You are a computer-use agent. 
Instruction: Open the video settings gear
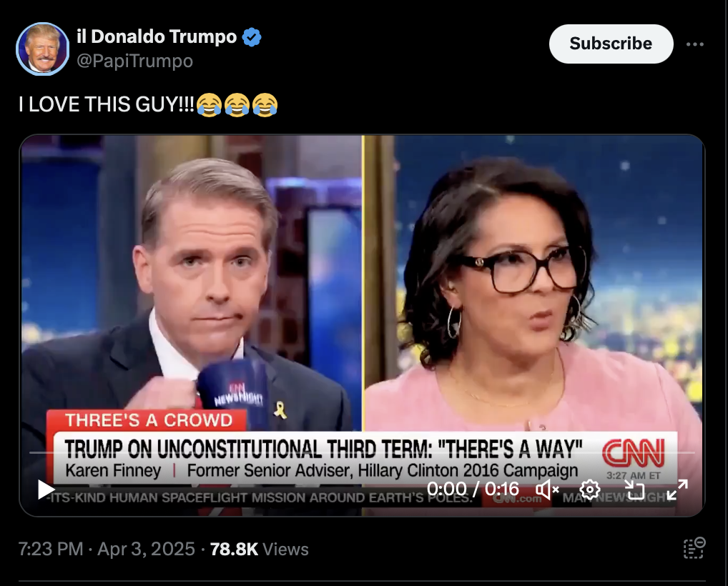[x=590, y=490]
